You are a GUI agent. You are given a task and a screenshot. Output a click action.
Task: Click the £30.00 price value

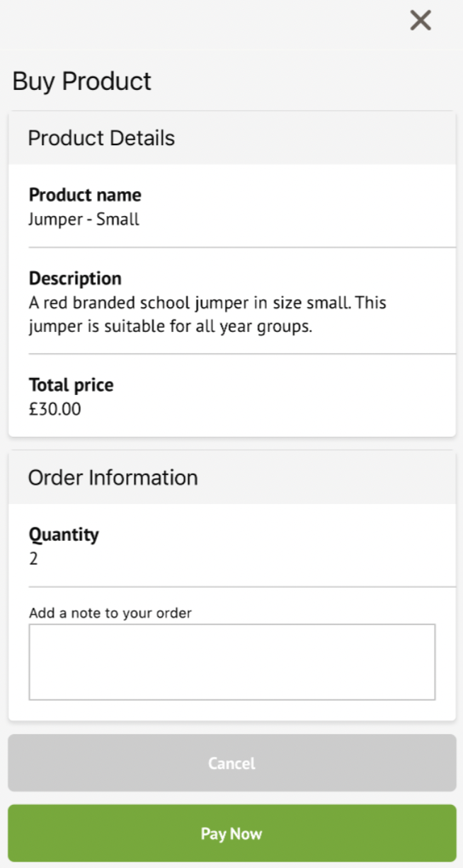(x=55, y=409)
